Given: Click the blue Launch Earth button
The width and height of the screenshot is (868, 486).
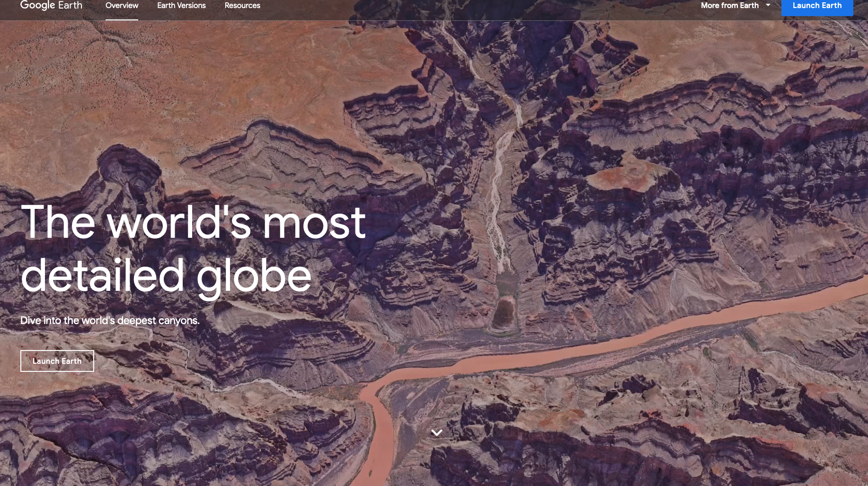Looking at the screenshot, I should coord(817,7).
